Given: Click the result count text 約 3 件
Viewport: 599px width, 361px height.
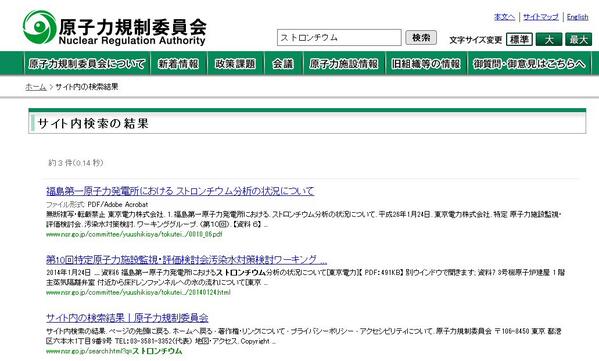Looking at the screenshot, I should (76, 163).
